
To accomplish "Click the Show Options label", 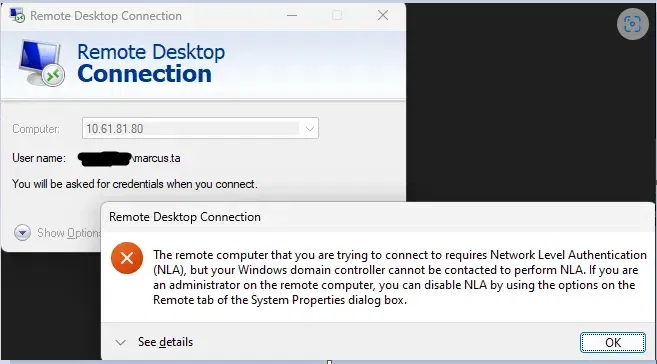I will coord(69,233).
